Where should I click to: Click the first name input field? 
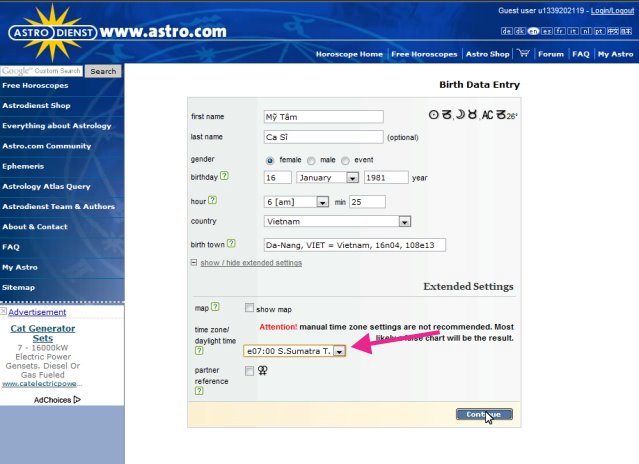click(x=324, y=117)
